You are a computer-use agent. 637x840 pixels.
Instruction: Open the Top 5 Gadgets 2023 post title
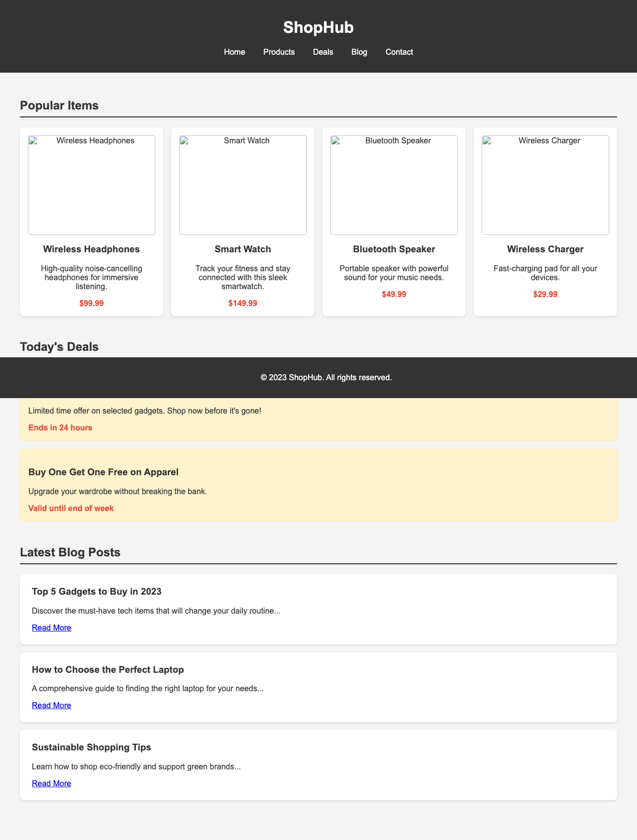97,592
